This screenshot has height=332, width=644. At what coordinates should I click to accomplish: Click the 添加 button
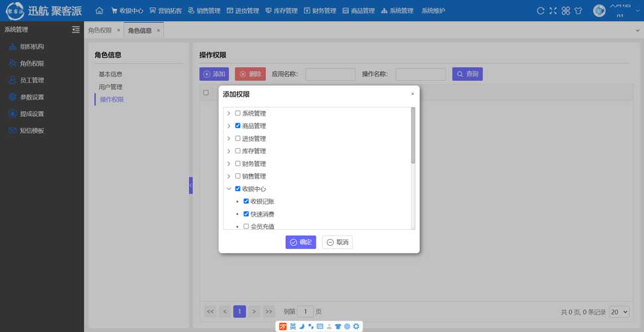[x=214, y=74]
